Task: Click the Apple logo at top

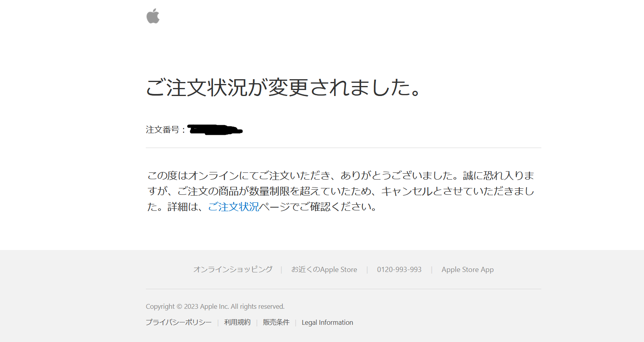Action: coord(153,16)
